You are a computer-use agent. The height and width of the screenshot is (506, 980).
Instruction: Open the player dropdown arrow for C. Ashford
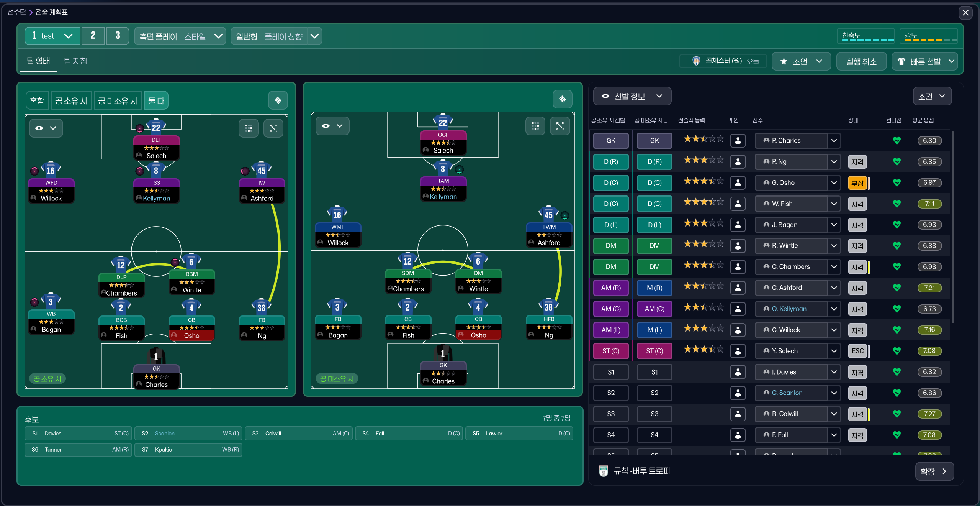[x=834, y=288]
